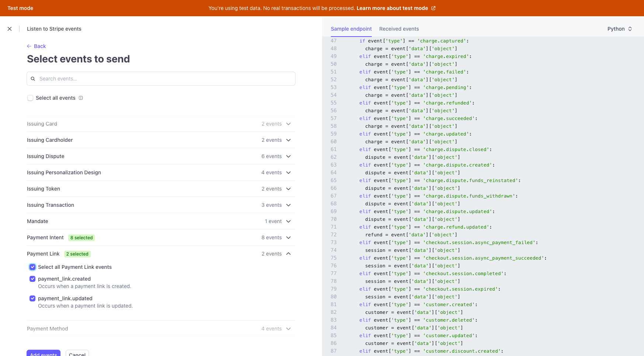Click the Issuing Cardholder row label
Image resolution: width=644 pixels, height=356 pixels.
50,140
